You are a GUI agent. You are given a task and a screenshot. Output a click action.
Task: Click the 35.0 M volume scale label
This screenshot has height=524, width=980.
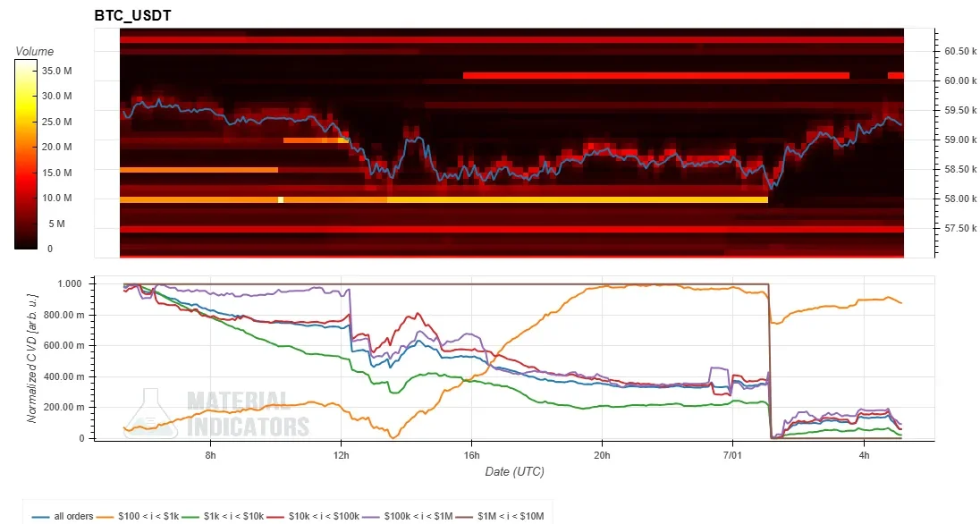pyautogui.click(x=56, y=71)
